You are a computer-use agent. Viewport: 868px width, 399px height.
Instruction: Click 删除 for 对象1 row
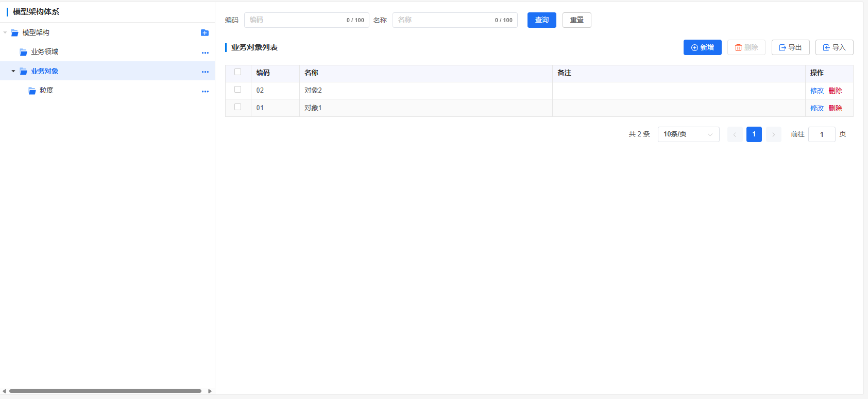[x=836, y=108]
